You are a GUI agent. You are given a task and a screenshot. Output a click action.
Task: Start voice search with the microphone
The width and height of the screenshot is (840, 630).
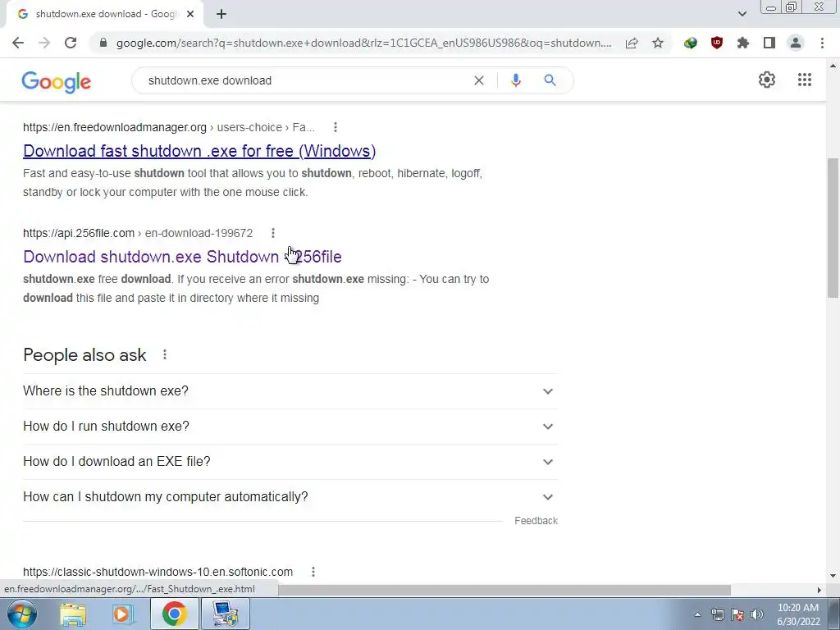[515, 80]
